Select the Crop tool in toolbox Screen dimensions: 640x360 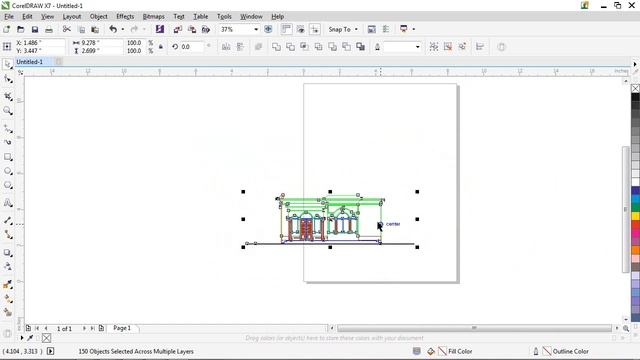tap(7, 96)
